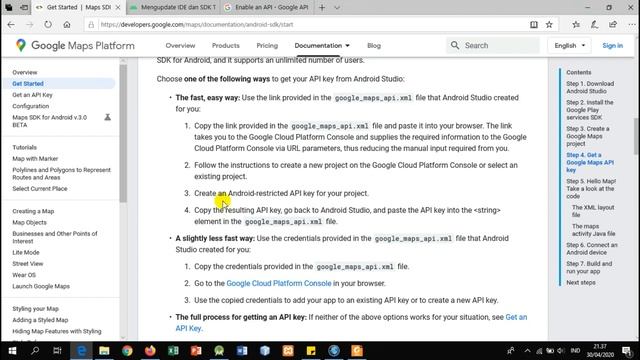Launch Google Chrome from the taskbar
640x360 pixels.
tap(127, 351)
